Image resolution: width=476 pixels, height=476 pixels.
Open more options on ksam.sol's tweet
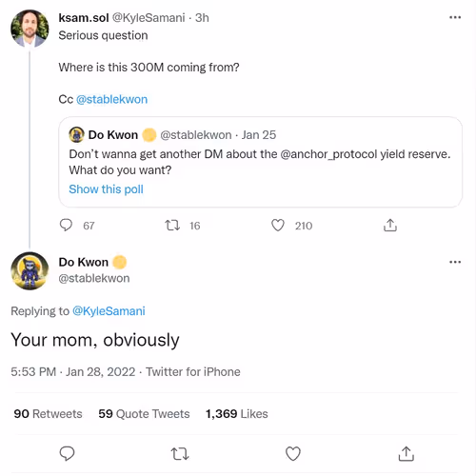coord(455,17)
